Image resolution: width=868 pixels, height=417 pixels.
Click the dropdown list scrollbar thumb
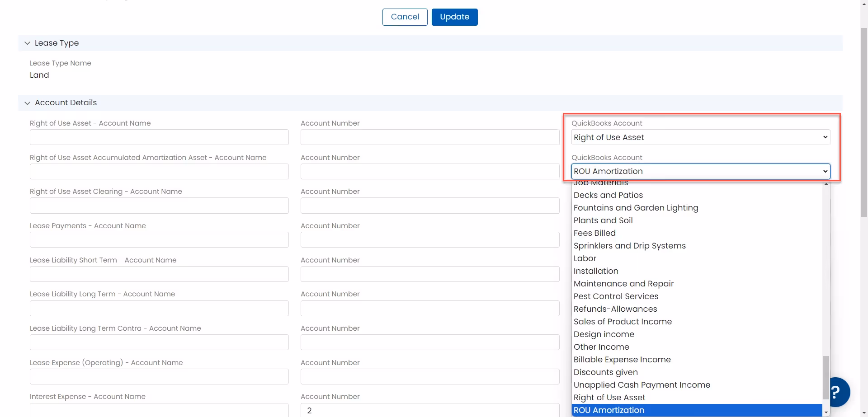[826, 378]
